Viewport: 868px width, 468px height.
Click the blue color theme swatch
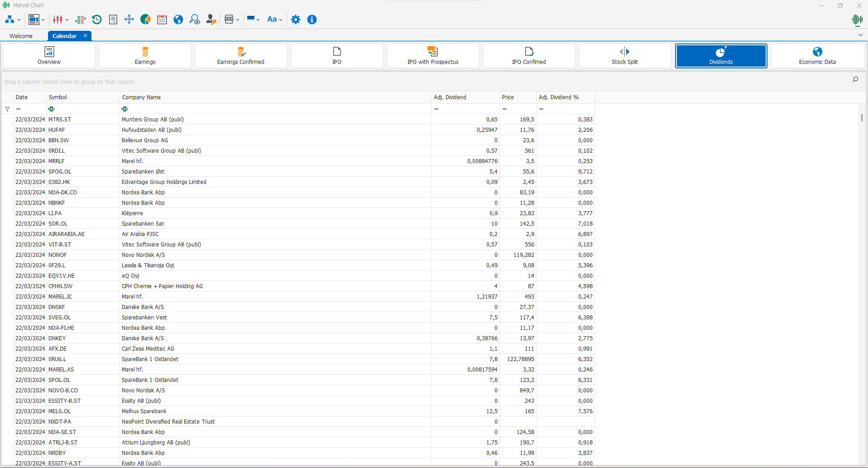click(251, 19)
